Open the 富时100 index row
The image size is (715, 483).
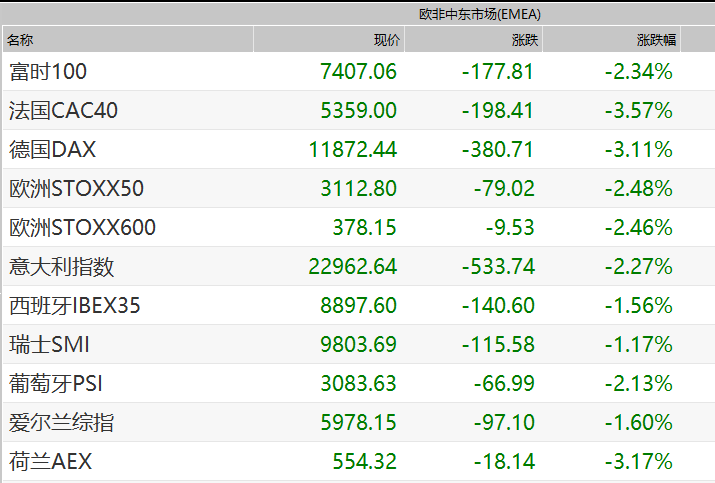(48, 71)
